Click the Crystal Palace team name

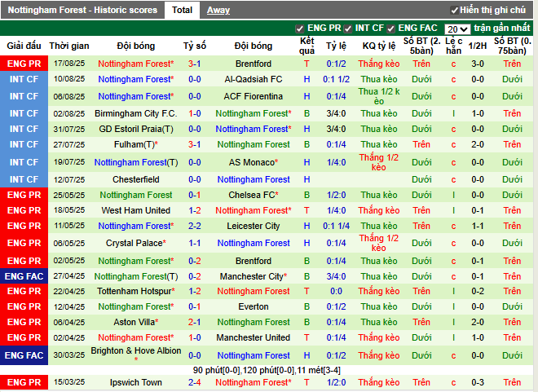pos(136,243)
